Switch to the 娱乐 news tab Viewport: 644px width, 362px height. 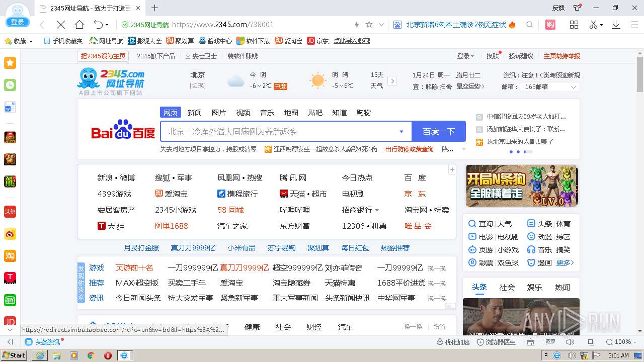point(535,288)
